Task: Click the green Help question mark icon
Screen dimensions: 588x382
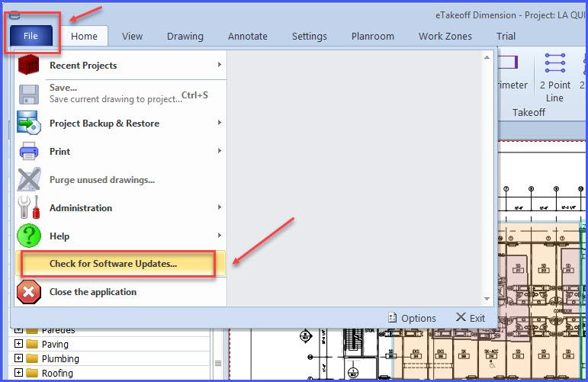Action: (x=28, y=236)
